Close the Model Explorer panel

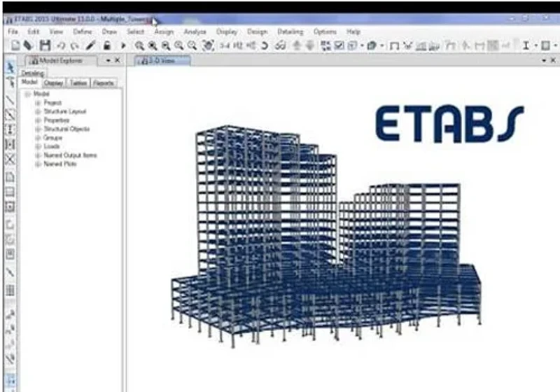[x=117, y=60]
